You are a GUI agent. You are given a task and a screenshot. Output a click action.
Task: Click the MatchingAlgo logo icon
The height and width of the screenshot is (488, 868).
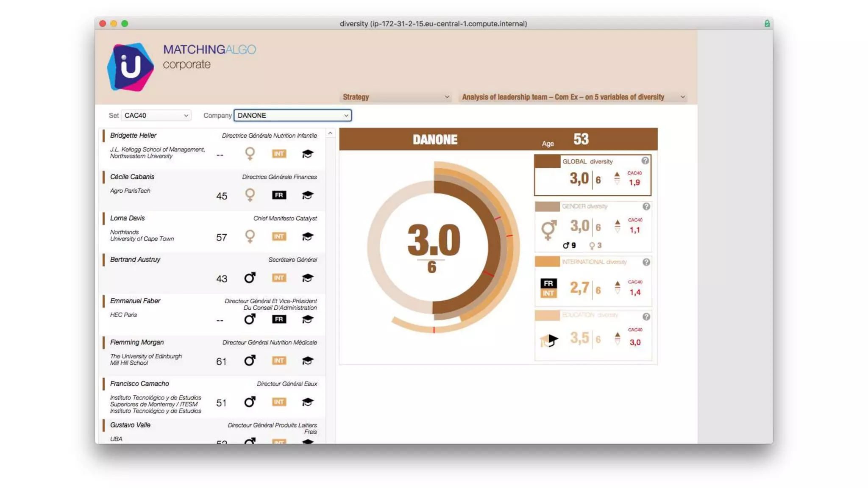click(130, 67)
